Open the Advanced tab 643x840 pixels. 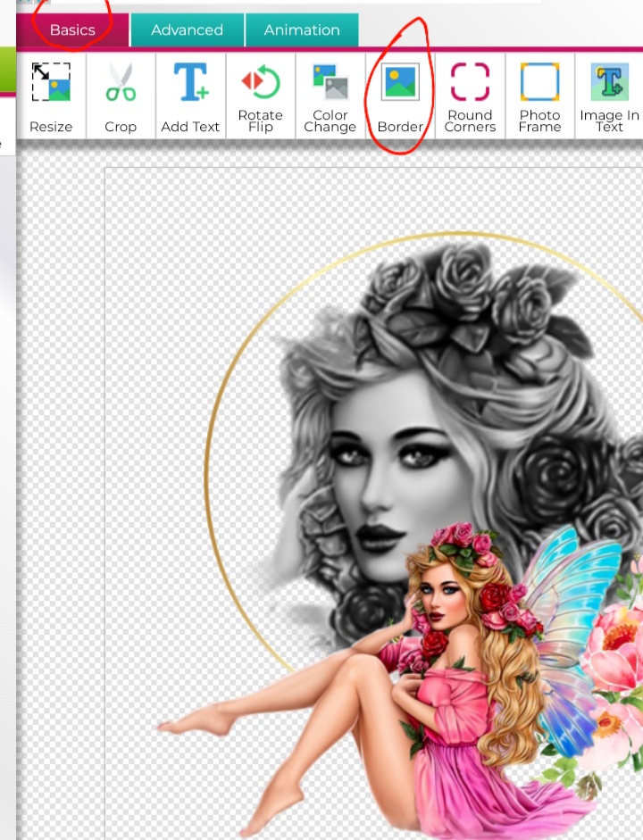187,30
